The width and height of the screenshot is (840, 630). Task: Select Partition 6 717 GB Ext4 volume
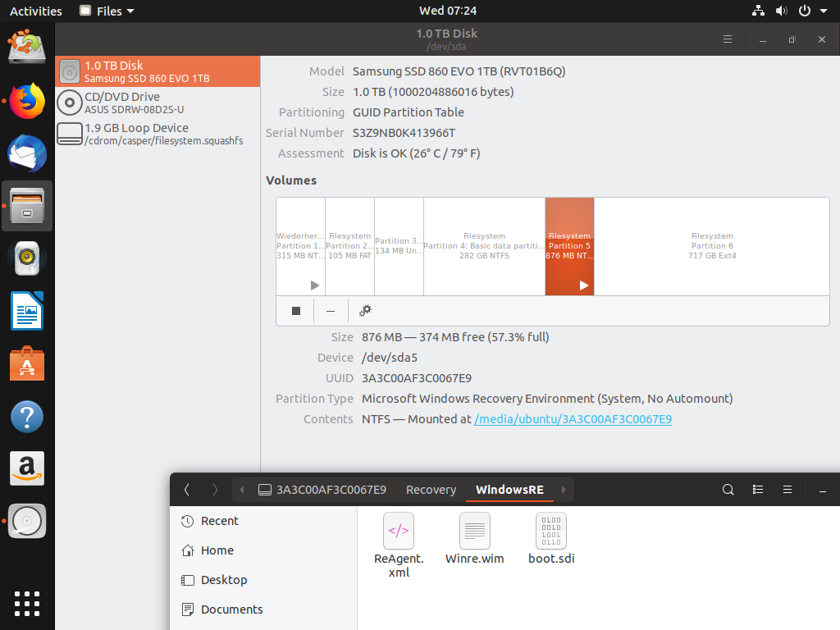click(712, 246)
